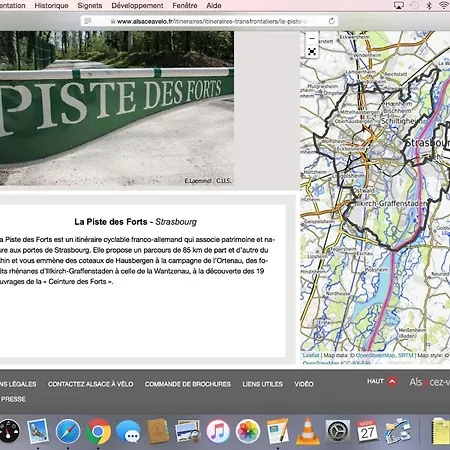Click the padlock icon in the address bar

[113, 21]
